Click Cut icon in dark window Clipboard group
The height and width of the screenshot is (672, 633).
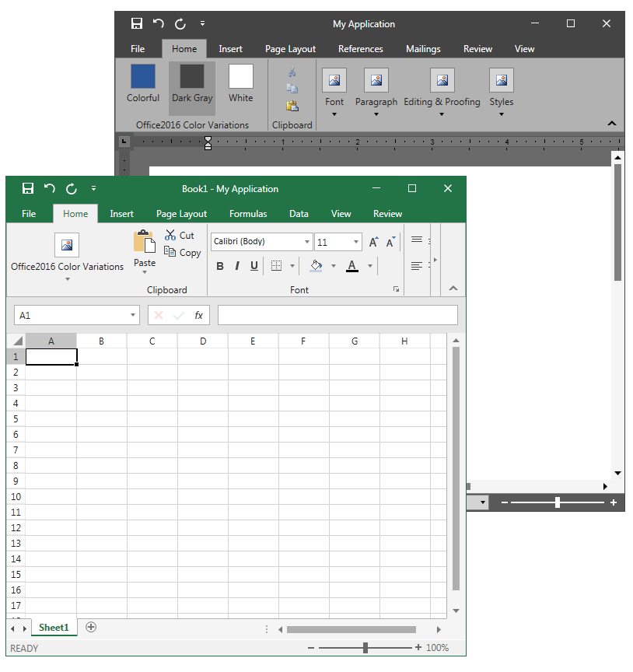coord(292,72)
